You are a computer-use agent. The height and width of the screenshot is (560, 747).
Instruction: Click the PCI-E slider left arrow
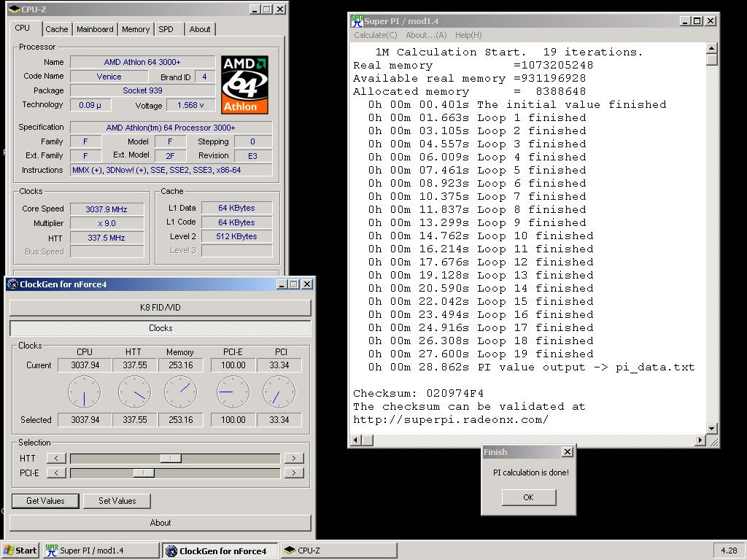tap(56, 472)
